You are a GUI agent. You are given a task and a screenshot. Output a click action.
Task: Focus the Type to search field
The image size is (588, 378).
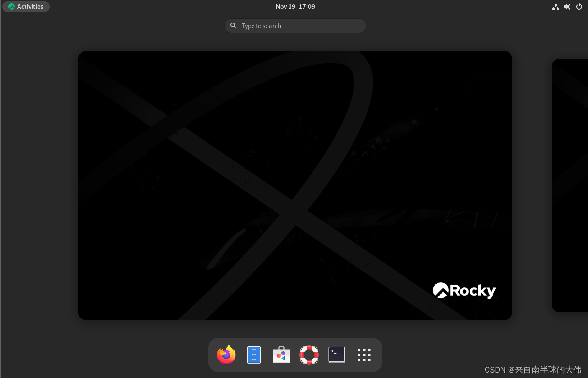point(295,26)
